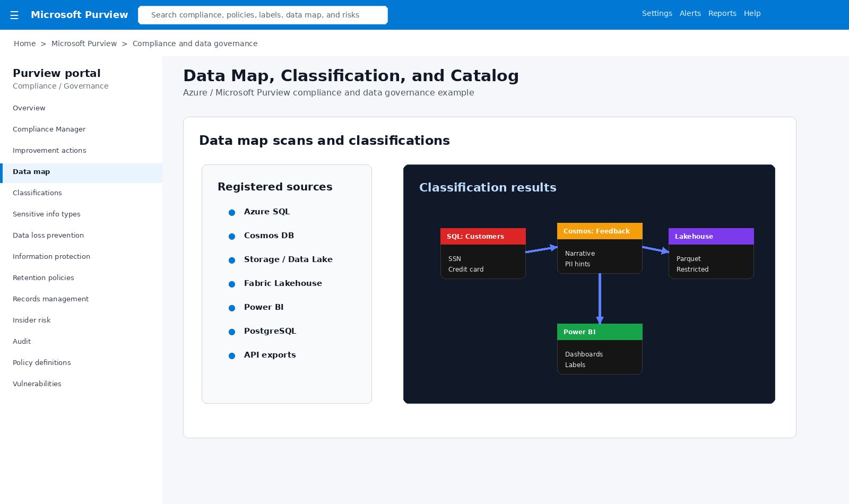Open Reports in the top bar
The image size is (849, 504).
tap(722, 13)
